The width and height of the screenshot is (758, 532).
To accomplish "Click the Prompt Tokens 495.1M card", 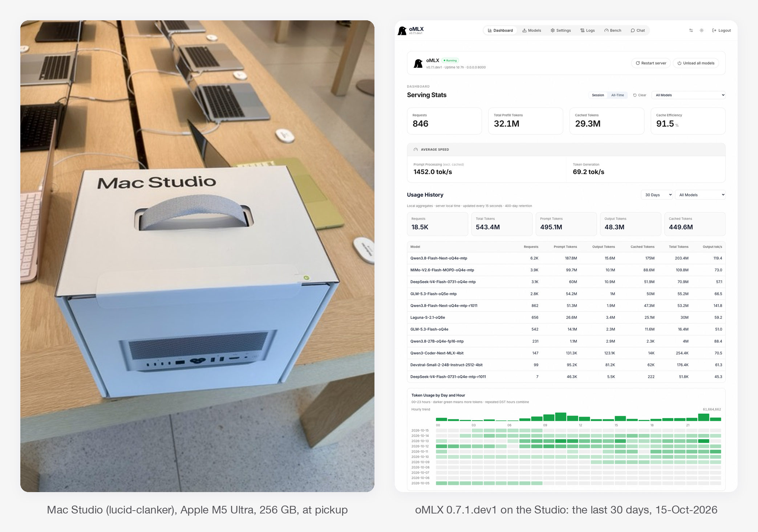I will tap(566, 224).
